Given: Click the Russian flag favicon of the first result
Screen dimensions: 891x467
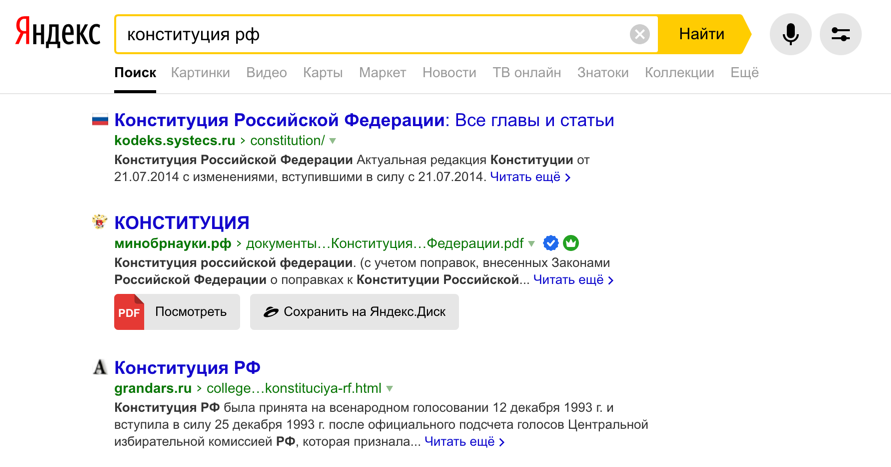Looking at the screenshot, I should coord(100,119).
